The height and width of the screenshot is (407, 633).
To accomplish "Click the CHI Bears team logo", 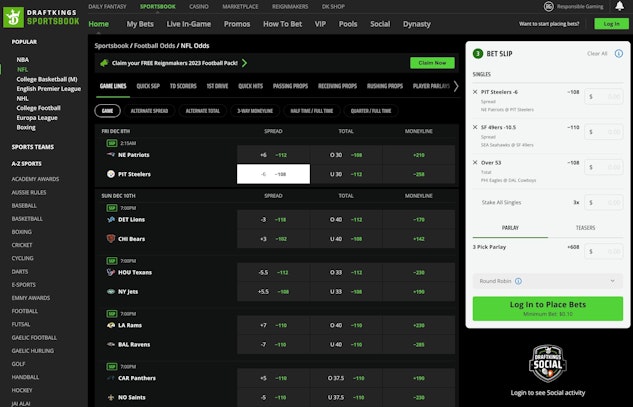I will coord(111,239).
